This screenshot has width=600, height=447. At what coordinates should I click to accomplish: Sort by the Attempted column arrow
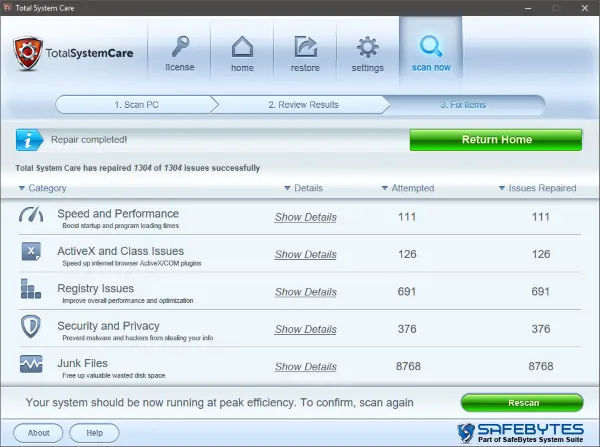coord(385,188)
